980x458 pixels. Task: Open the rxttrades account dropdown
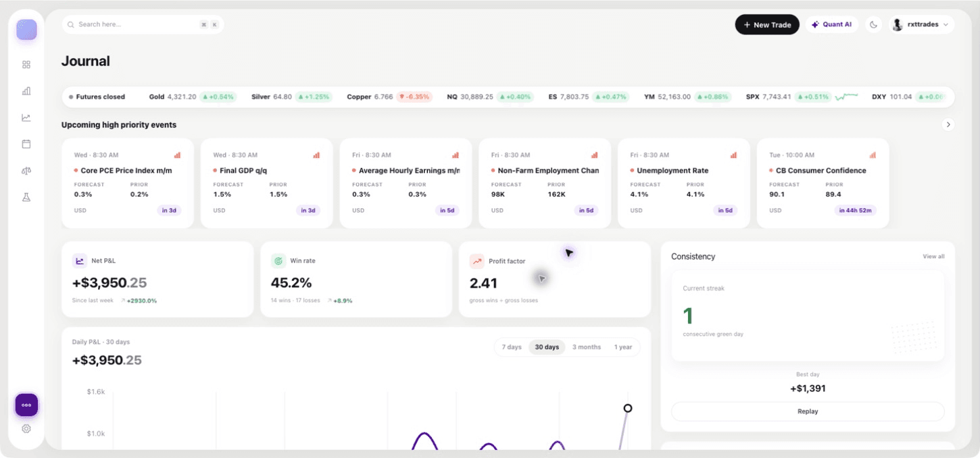(x=922, y=24)
